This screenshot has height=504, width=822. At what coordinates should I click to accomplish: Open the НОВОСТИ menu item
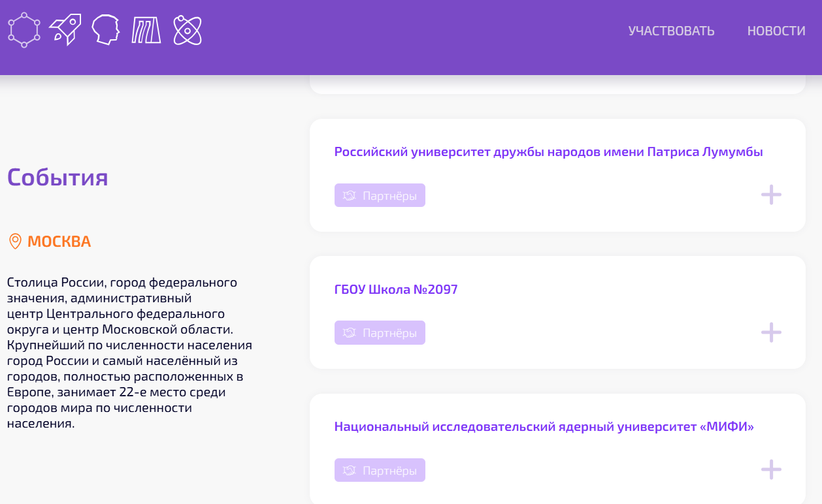776,31
